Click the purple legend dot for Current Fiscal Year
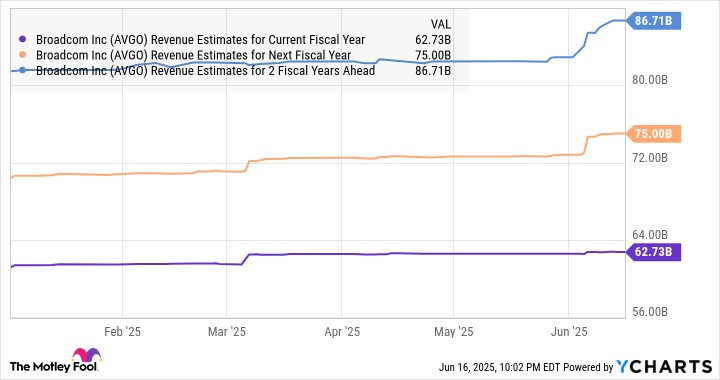Screen dimensions: 720x380 22,40
